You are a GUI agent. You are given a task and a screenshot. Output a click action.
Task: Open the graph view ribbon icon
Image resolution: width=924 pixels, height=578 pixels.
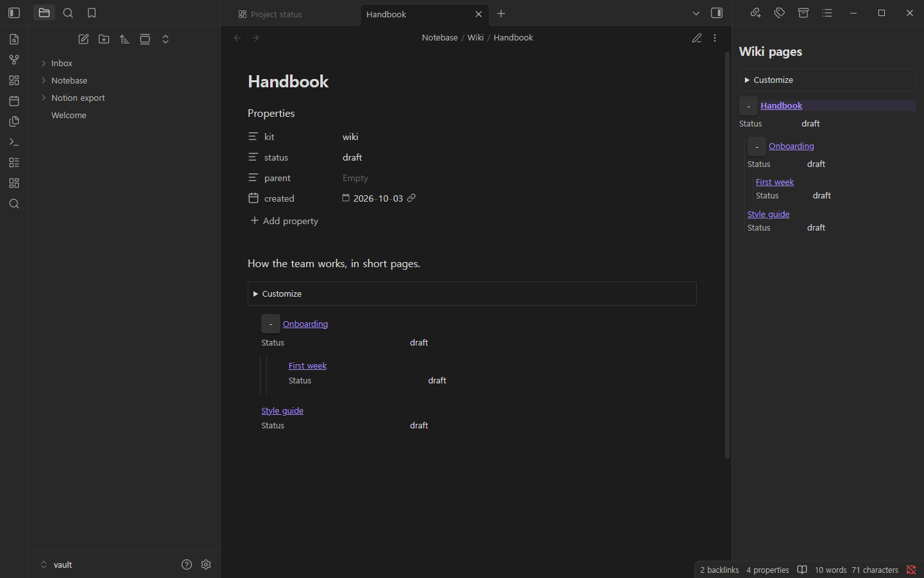pyautogui.click(x=14, y=60)
